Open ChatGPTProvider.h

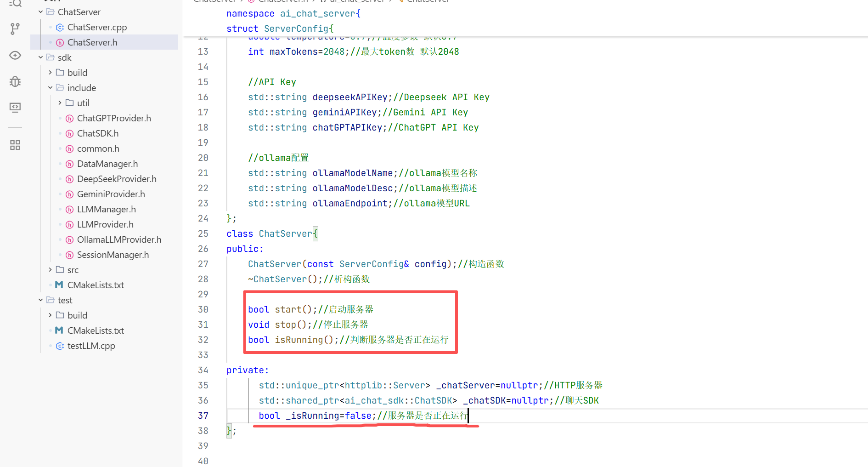click(114, 118)
